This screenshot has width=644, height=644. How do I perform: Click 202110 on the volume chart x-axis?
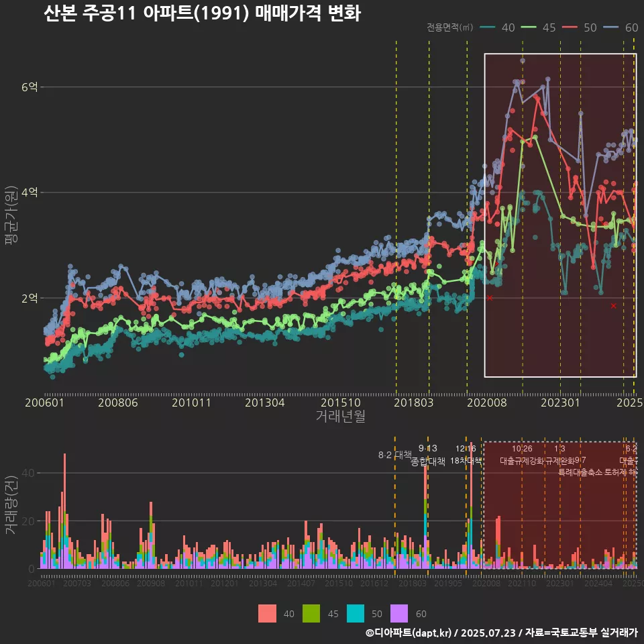pos(522,583)
